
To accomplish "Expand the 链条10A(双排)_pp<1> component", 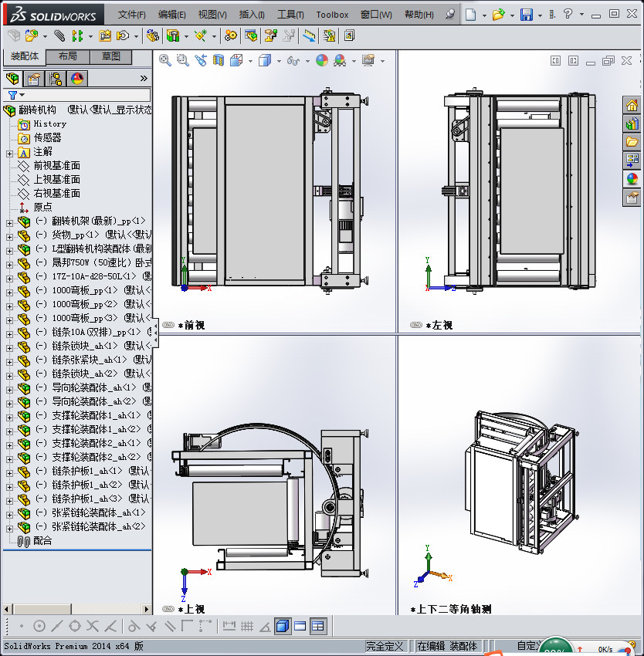I will tap(9, 334).
